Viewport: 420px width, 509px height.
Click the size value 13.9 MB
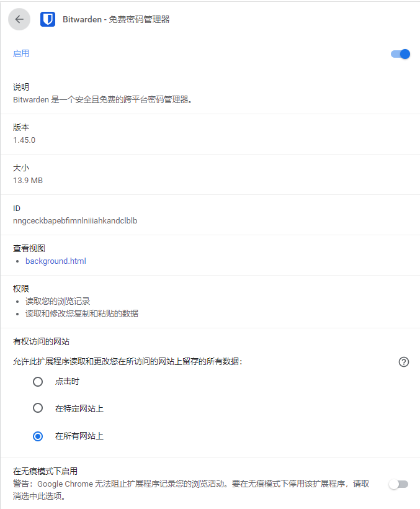27,181
